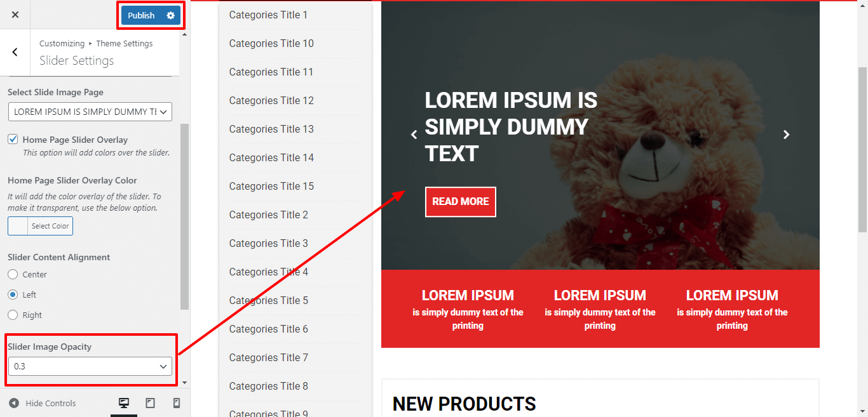Toggle Home Page Slider Overlay checkbox

(13, 139)
